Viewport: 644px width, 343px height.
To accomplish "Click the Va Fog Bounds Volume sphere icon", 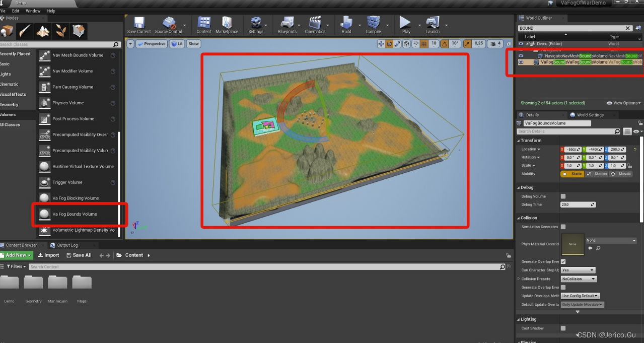I will pyautogui.click(x=44, y=214).
